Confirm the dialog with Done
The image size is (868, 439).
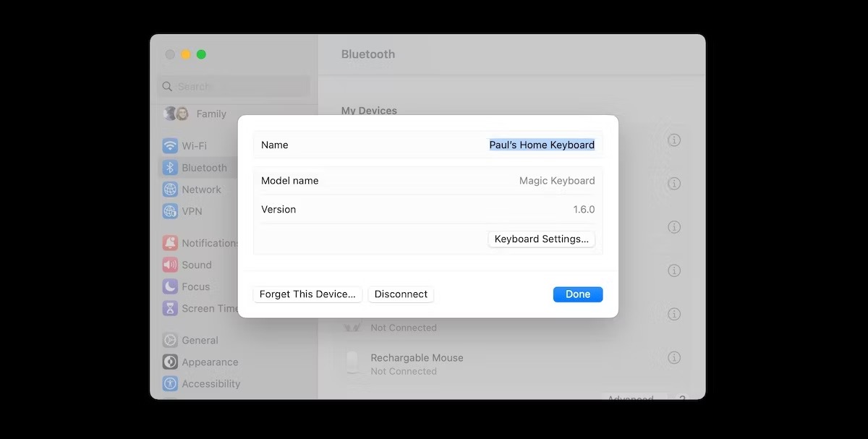click(578, 294)
